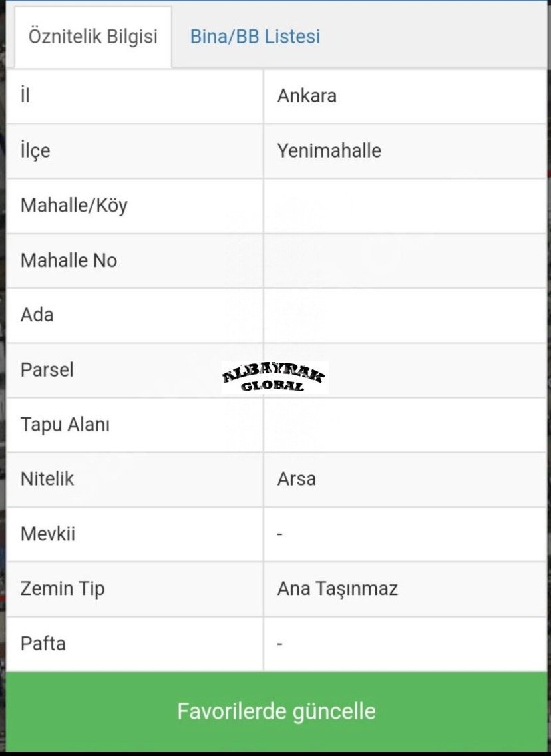Click the İlçe row label

pyautogui.click(x=35, y=151)
